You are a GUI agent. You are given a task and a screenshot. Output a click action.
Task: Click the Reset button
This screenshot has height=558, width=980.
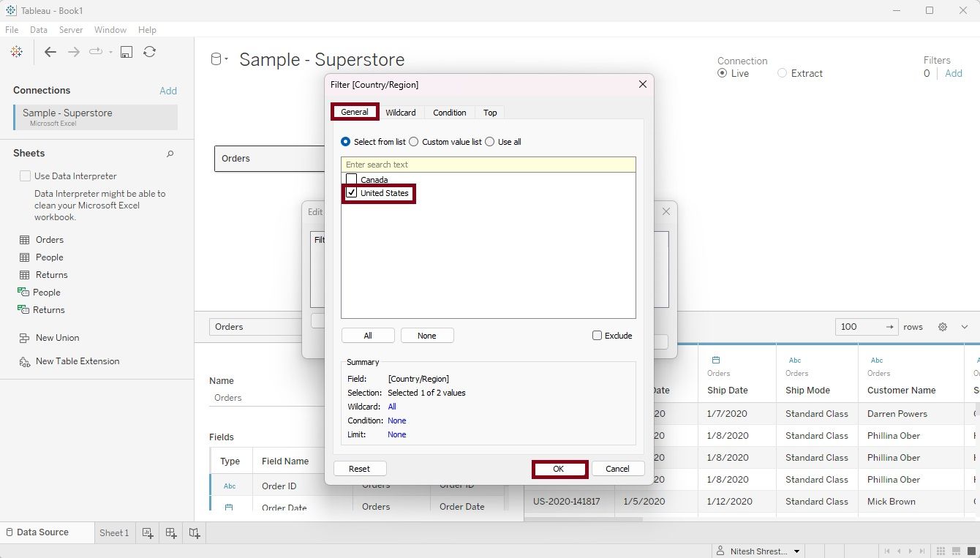359,469
